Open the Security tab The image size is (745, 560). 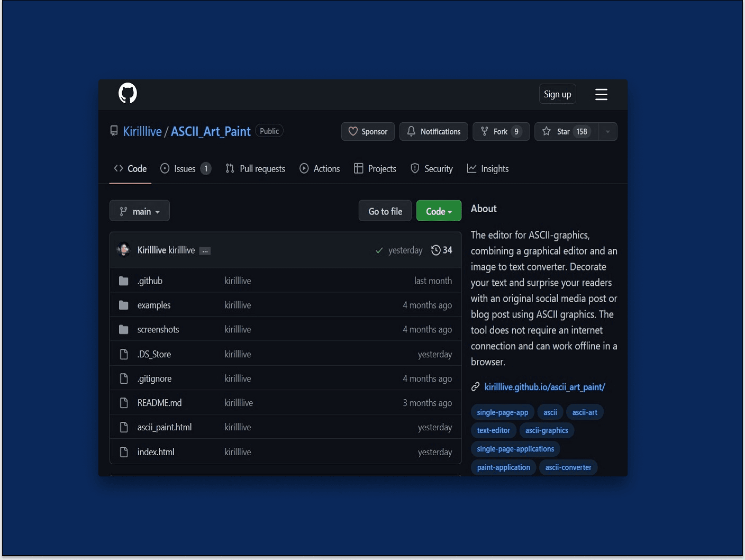pos(432,169)
